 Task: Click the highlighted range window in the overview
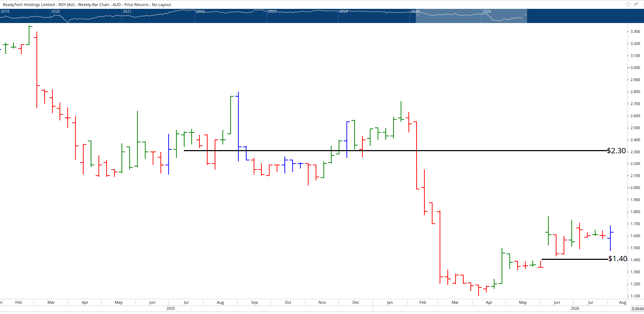[471, 16]
